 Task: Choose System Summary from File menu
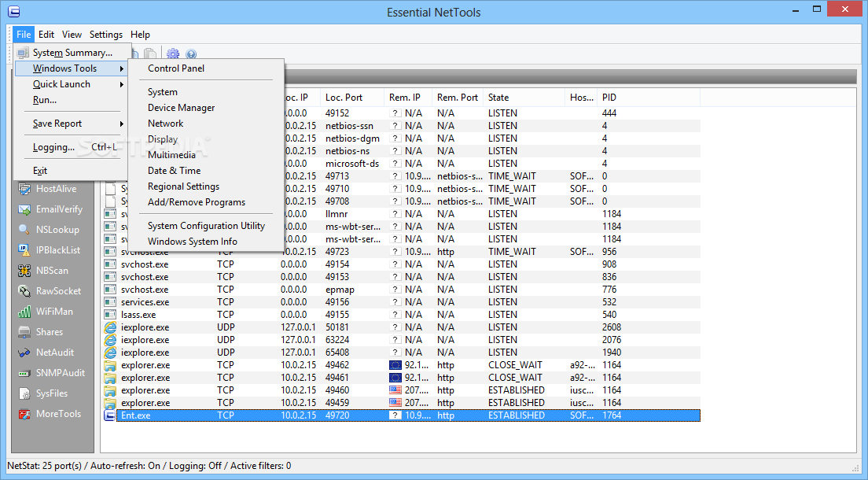pyautogui.click(x=72, y=53)
